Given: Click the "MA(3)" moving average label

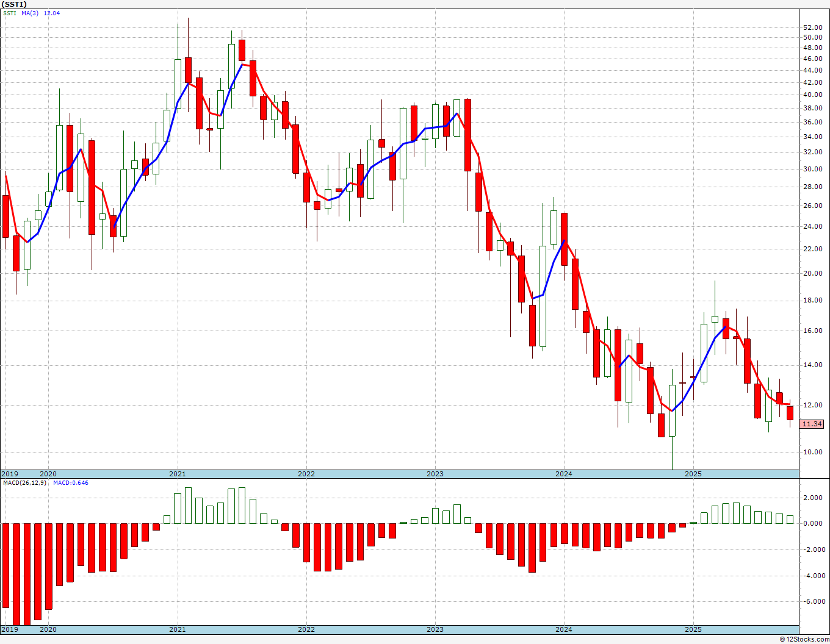Looking at the screenshot, I should (30, 13).
